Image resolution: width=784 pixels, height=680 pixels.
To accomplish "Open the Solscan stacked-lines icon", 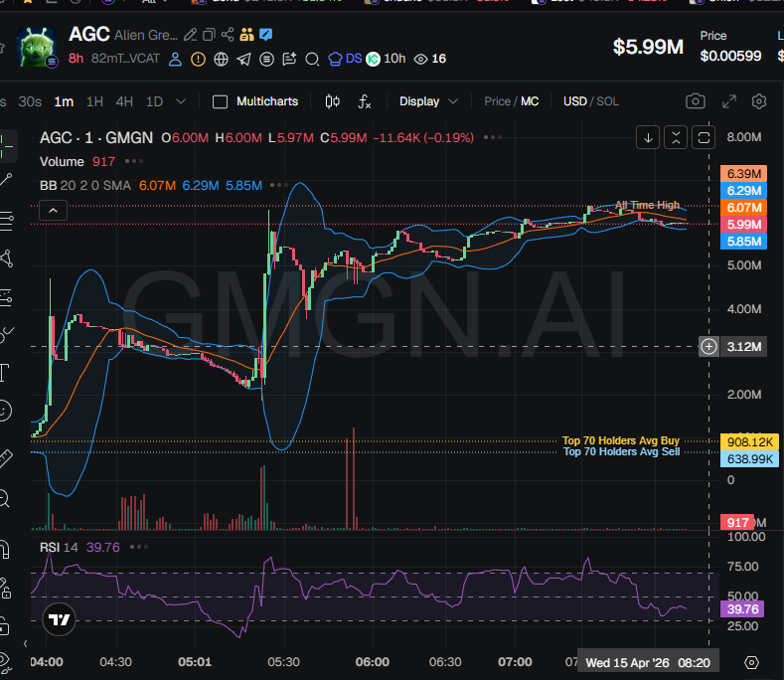I will pyautogui.click(x=266, y=60).
